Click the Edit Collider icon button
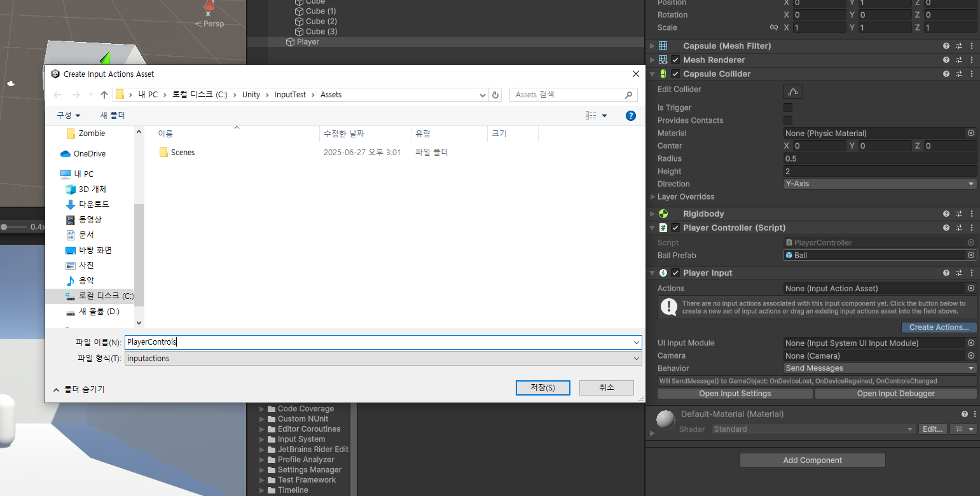Viewport: 980px width, 496px height. [x=792, y=91]
